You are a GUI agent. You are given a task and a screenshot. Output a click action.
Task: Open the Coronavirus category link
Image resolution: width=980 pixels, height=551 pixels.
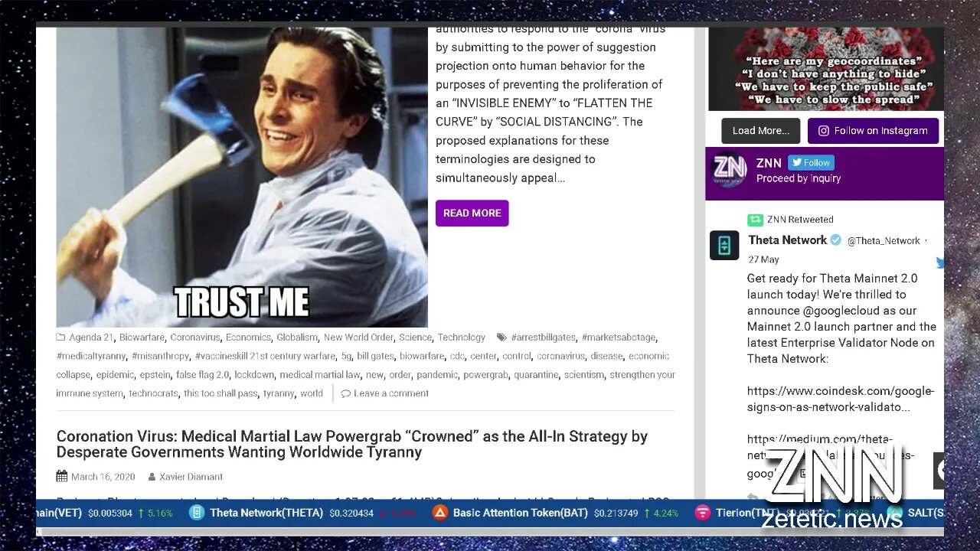[195, 337]
